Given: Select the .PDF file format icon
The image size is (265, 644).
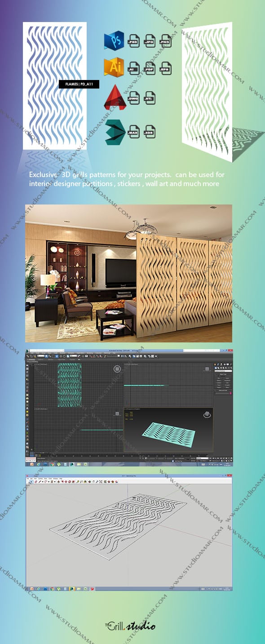Looking at the screenshot, I should pyautogui.click(x=150, y=68).
